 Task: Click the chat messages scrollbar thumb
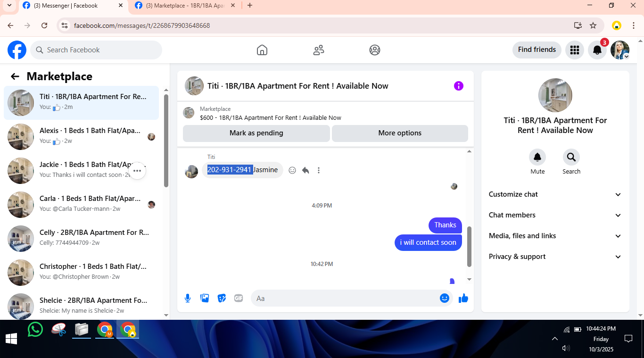(469, 247)
